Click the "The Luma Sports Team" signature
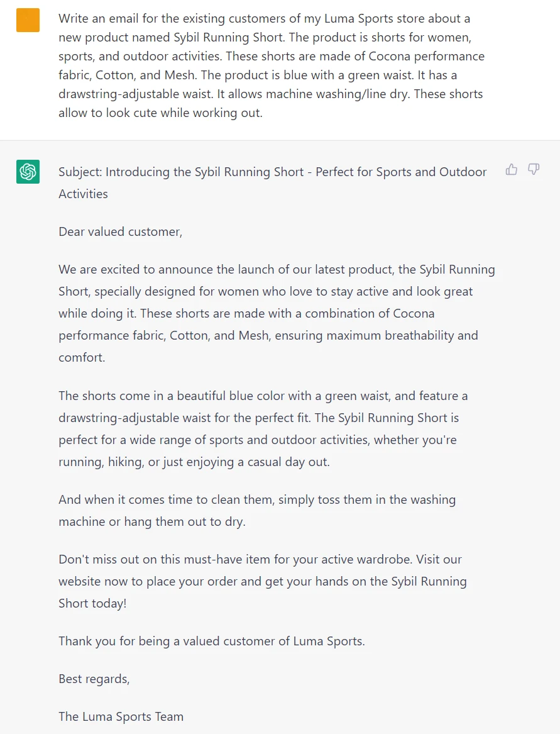560x734 pixels. click(x=121, y=716)
